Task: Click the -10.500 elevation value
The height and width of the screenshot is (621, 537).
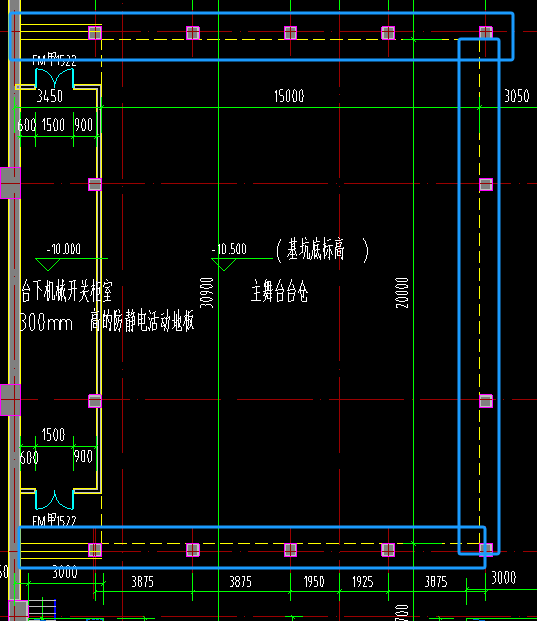Action: pyautogui.click(x=229, y=249)
